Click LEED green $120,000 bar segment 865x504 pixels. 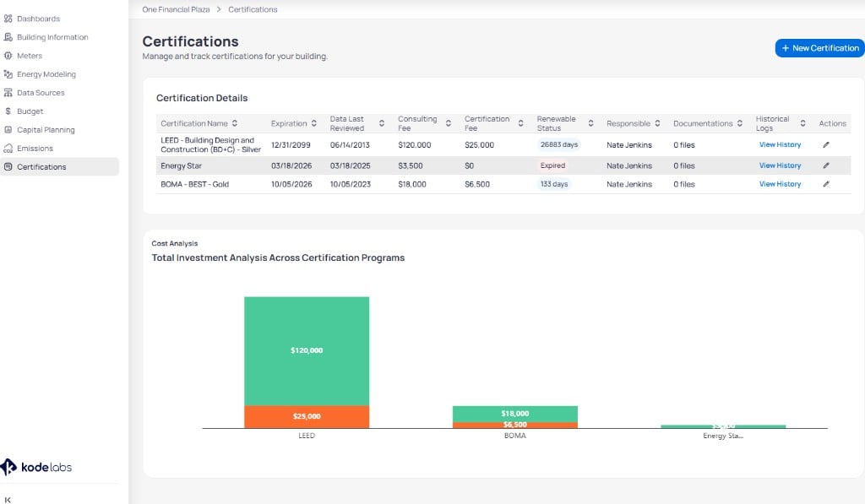click(x=307, y=351)
